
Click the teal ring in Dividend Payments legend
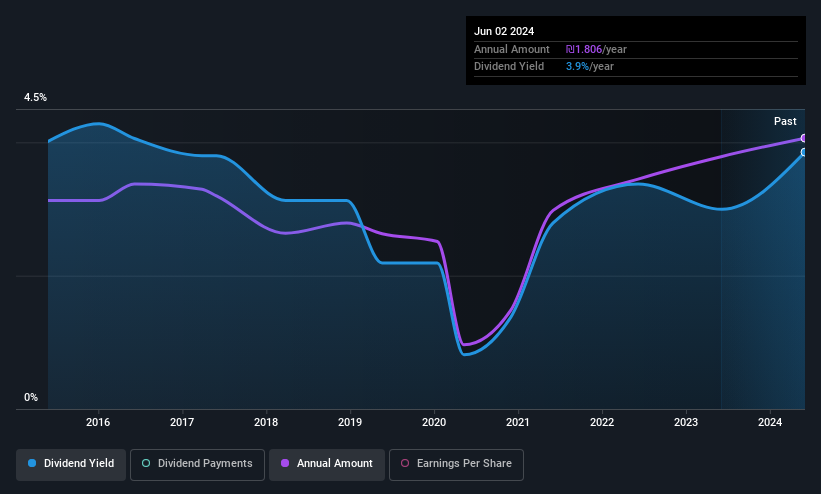pos(146,463)
